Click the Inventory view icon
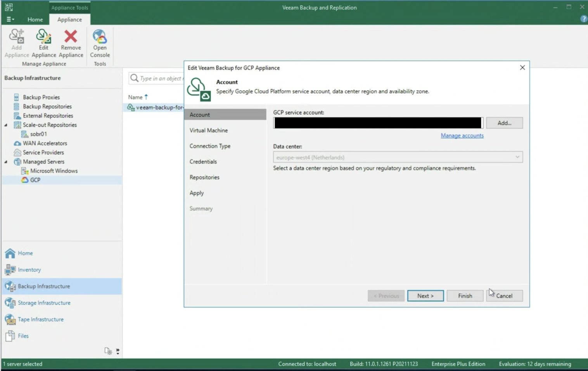588x371 pixels. coord(10,270)
